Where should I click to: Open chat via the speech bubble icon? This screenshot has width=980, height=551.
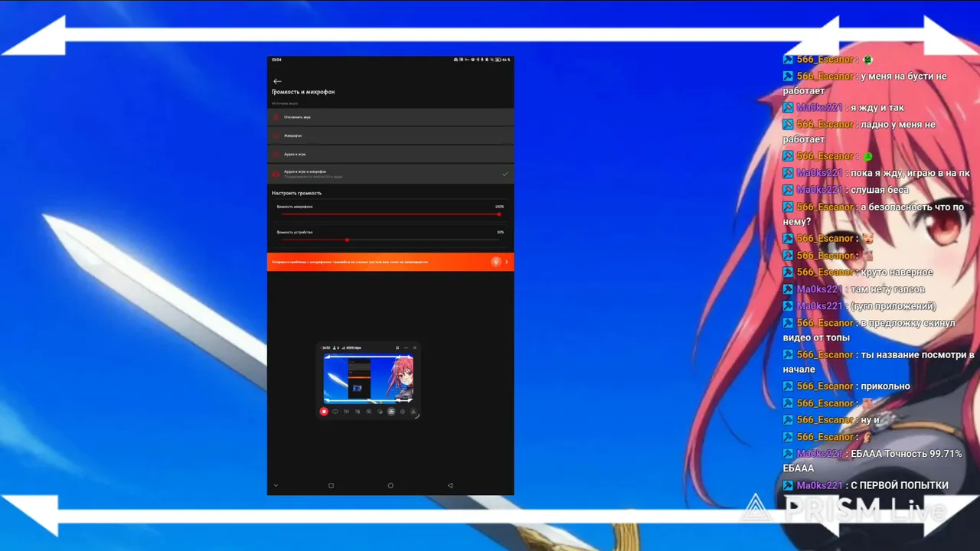[335, 412]
